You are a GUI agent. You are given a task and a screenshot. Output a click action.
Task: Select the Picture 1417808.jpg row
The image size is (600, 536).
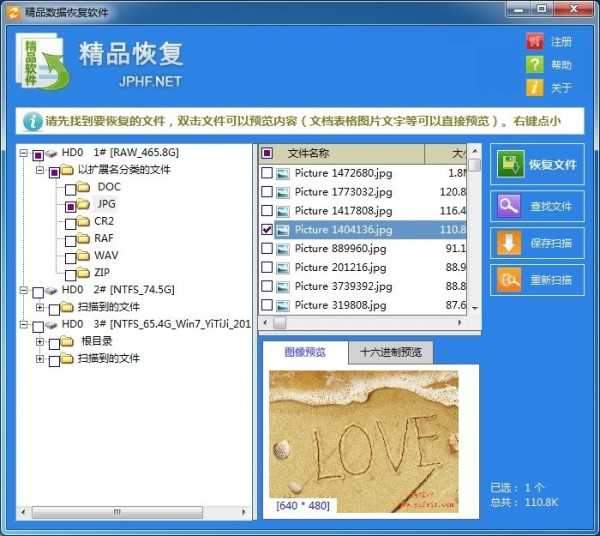[362, 211]
